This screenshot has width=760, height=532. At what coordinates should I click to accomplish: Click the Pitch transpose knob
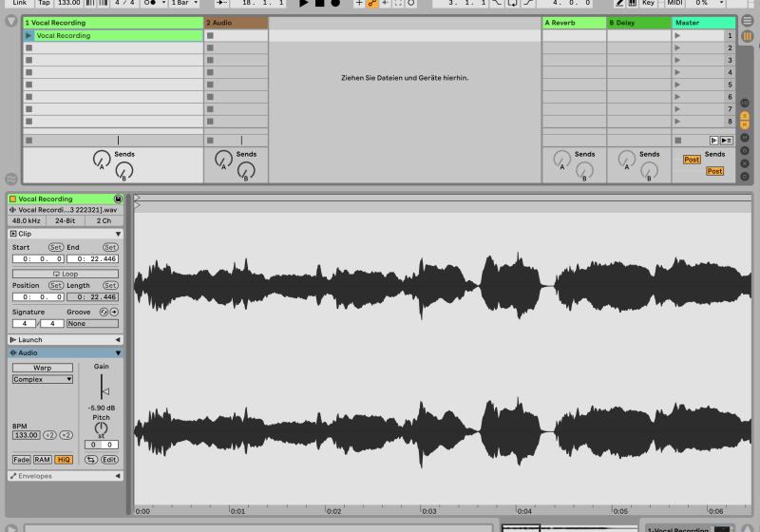[101, 428]
